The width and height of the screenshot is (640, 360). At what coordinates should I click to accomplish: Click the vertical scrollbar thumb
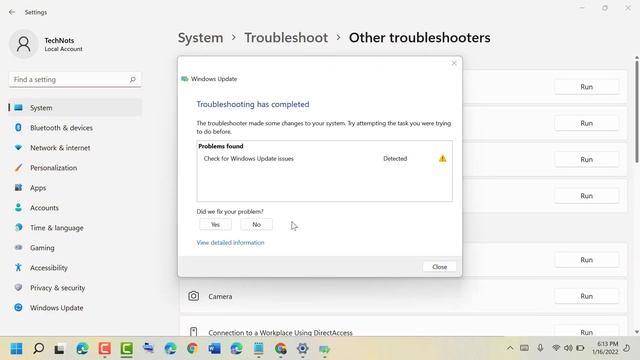pos(636,111)
